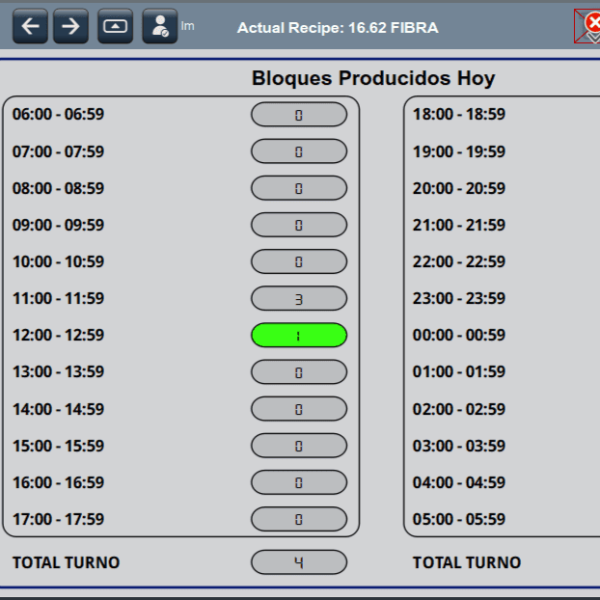
Task: Click the 01:00 - 01:59 label
Action: [x=459, y=372]
